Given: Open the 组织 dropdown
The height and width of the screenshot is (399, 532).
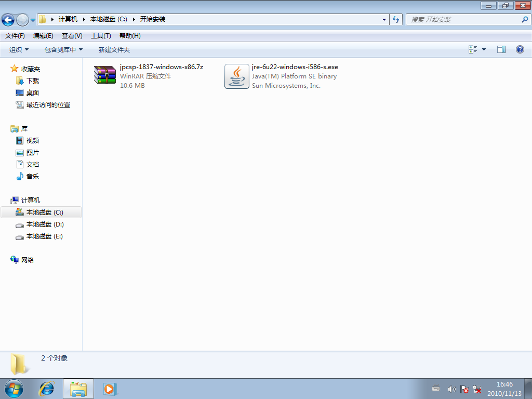Looking at the screenshot, I should (x=19, y=49).
